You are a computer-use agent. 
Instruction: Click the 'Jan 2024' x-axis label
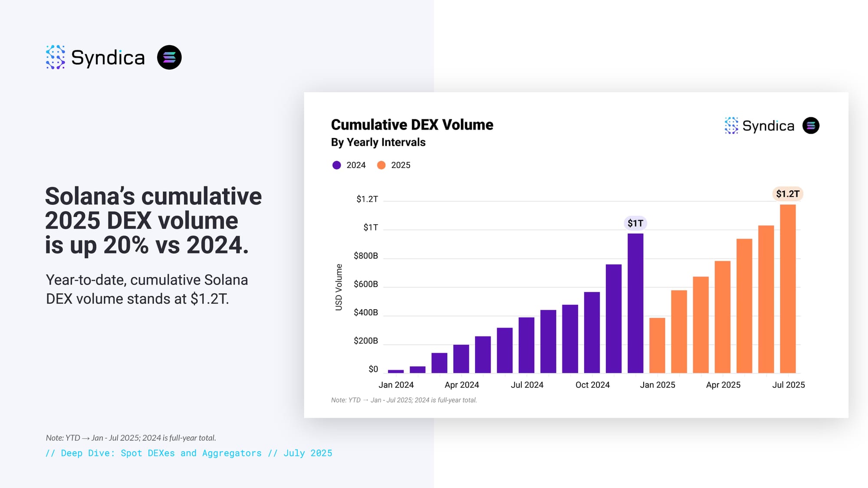click(396, 385)
